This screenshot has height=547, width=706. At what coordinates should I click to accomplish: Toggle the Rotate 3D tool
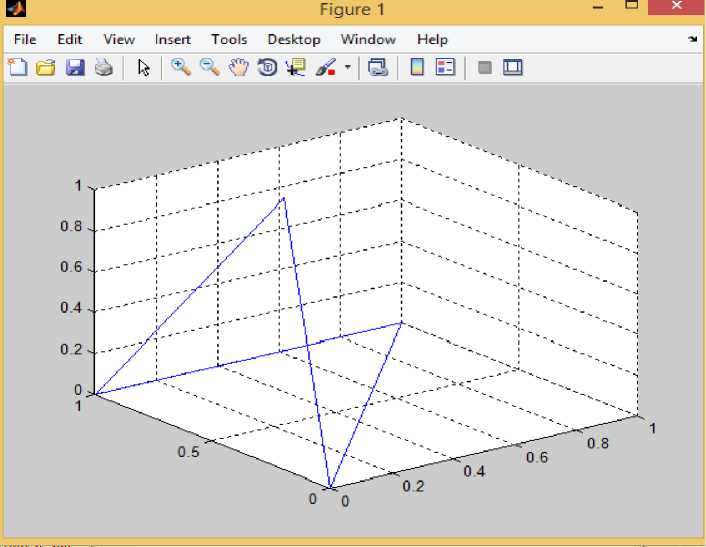[267, 68]
